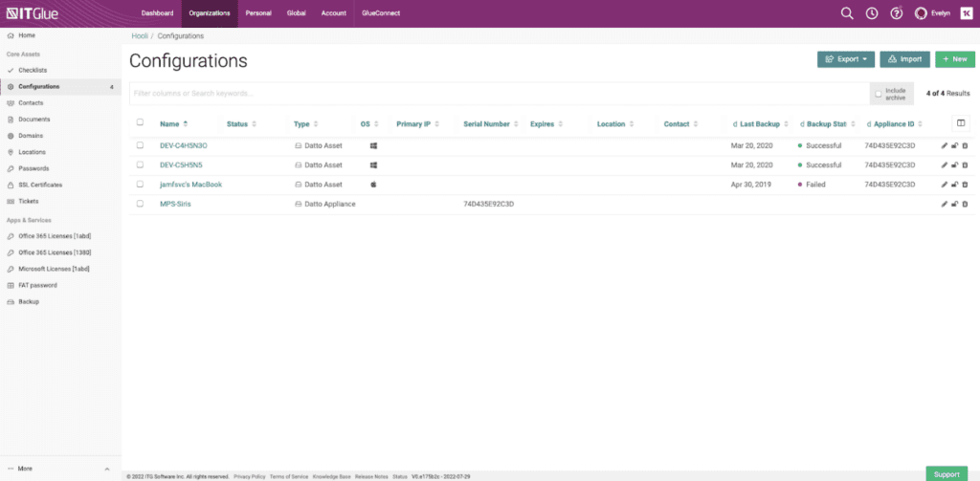The height and width of the screenshot is (481, 980).
Task: Click the search magnifier icon in header
Action: pos(846,13)
